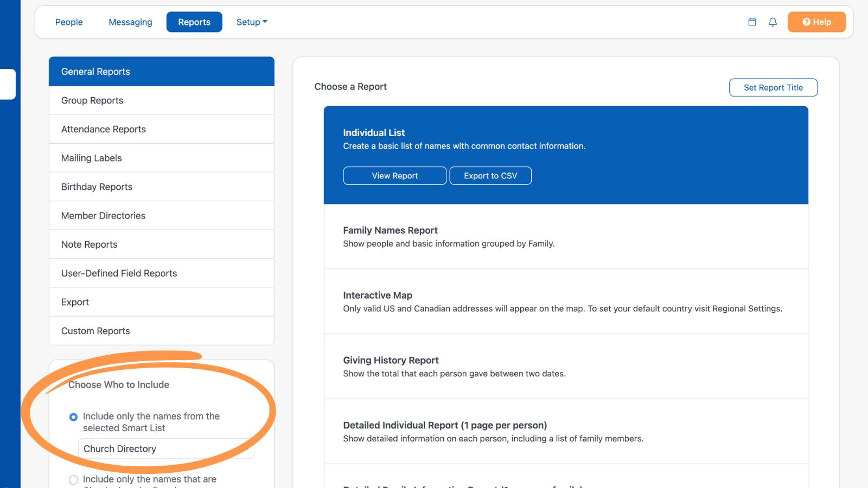Screen dimensions: 868x488
Task: Select Detailed Individual Report (1 page per person)
Action: click(x=566, y=432)
